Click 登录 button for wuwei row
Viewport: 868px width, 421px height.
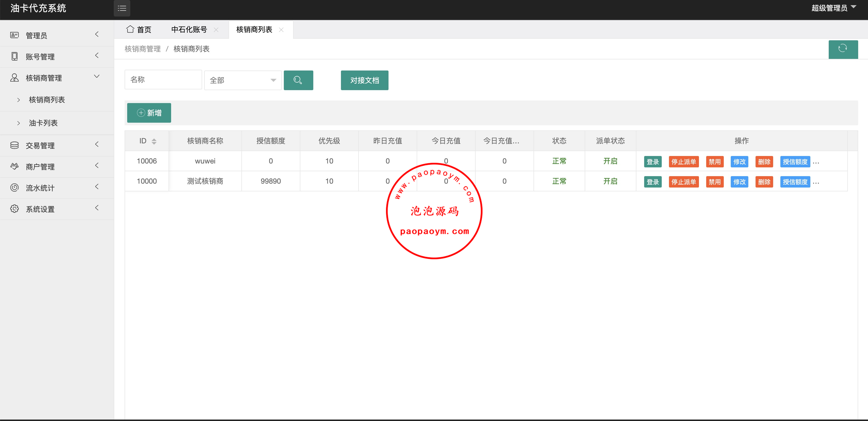652,162
